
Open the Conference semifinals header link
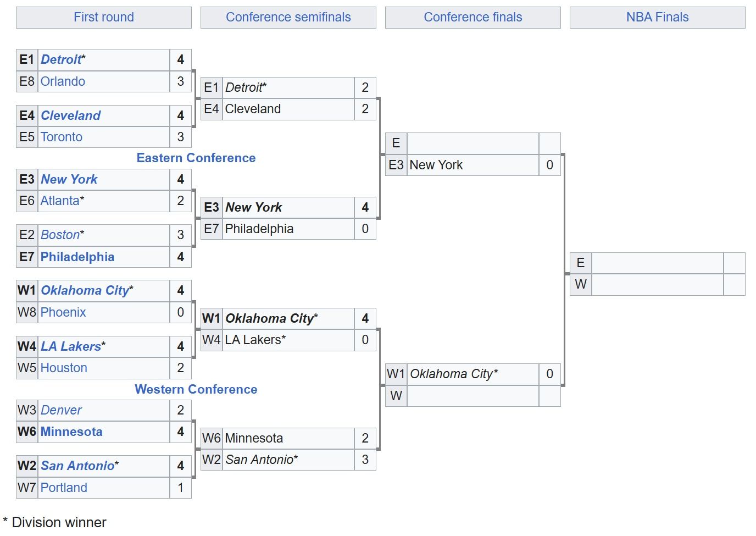point(288,17)
